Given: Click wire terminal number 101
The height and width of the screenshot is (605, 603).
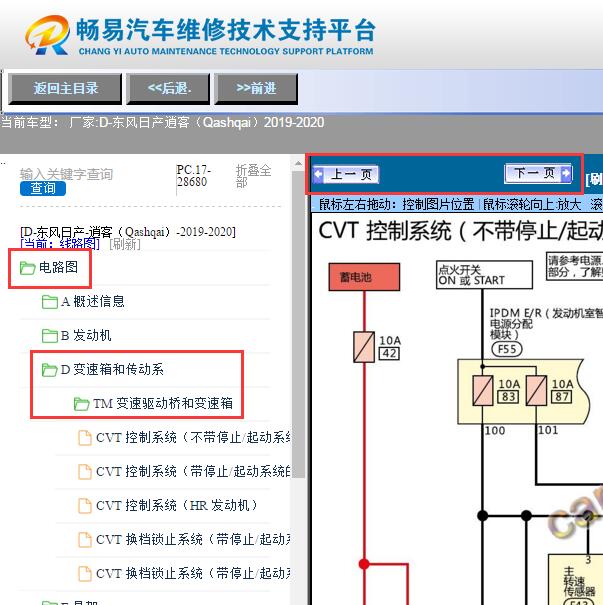Looking at the screenshot, I should (548, 430).
